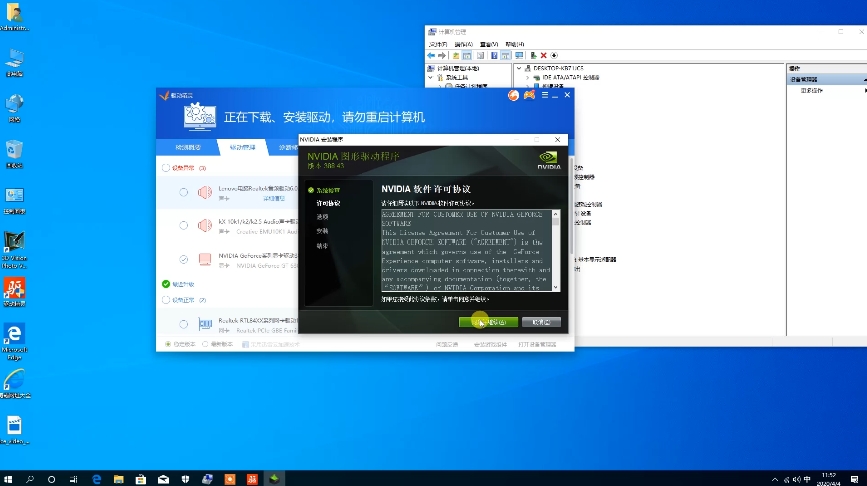Collapse the System Tools node in left tree

tap(431, 78)
